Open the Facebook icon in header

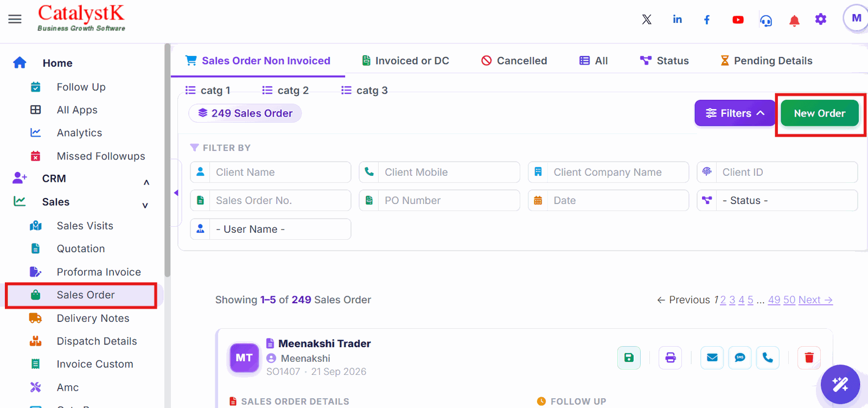[707, 20]
